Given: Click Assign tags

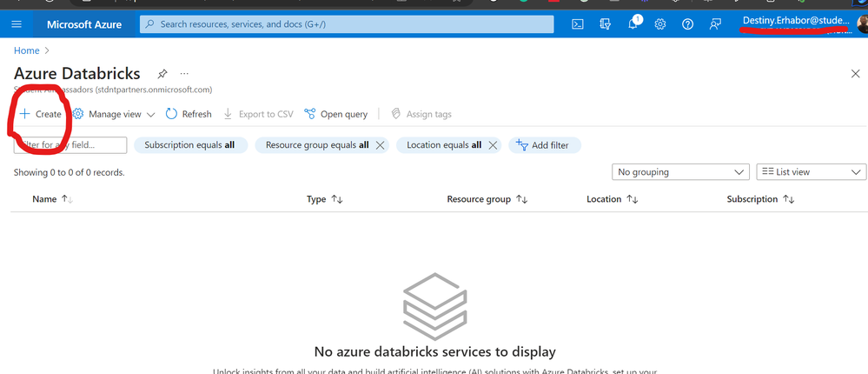Looking at the screenshot, I should pos(421,114).
